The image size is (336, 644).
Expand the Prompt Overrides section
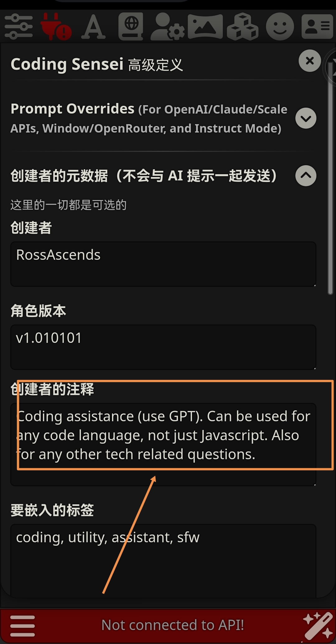[305, 118]
